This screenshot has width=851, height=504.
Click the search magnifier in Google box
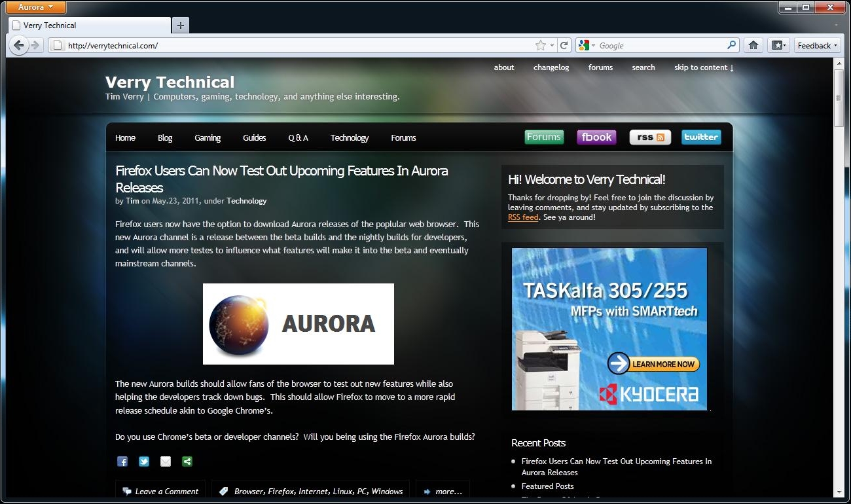click(x=732, y=46)
